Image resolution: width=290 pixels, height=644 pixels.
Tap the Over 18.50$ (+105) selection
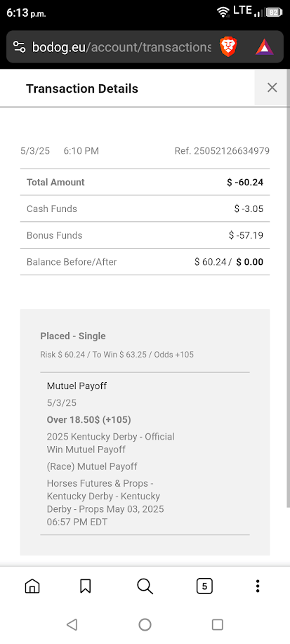pos(88,420)
